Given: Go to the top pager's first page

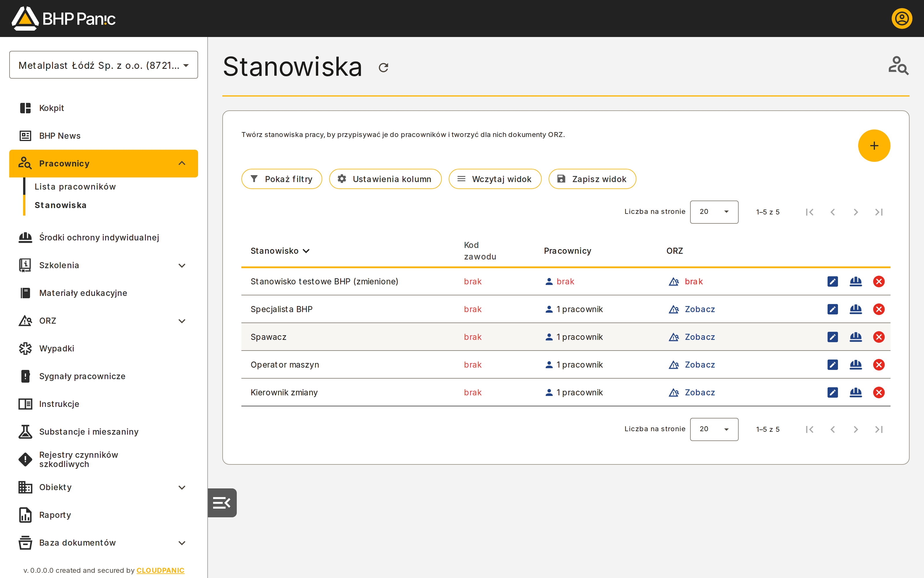Looking at the screenshot, I should click(809, 212).
